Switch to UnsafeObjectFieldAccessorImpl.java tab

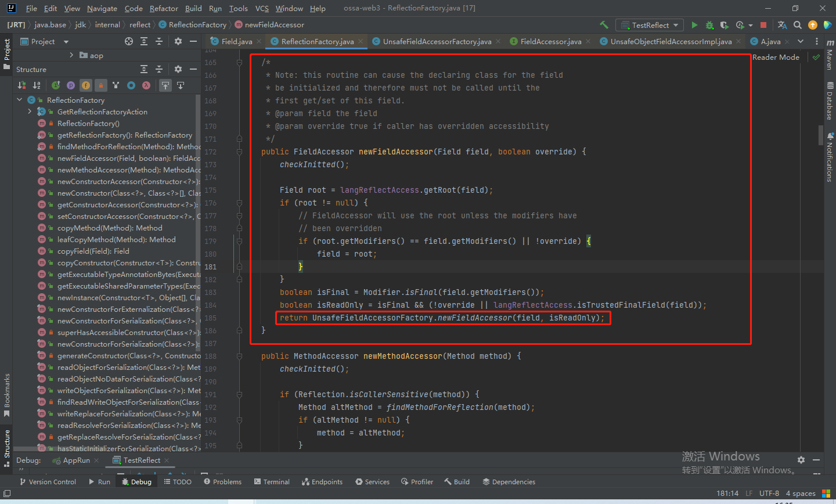tap(671, 41)
